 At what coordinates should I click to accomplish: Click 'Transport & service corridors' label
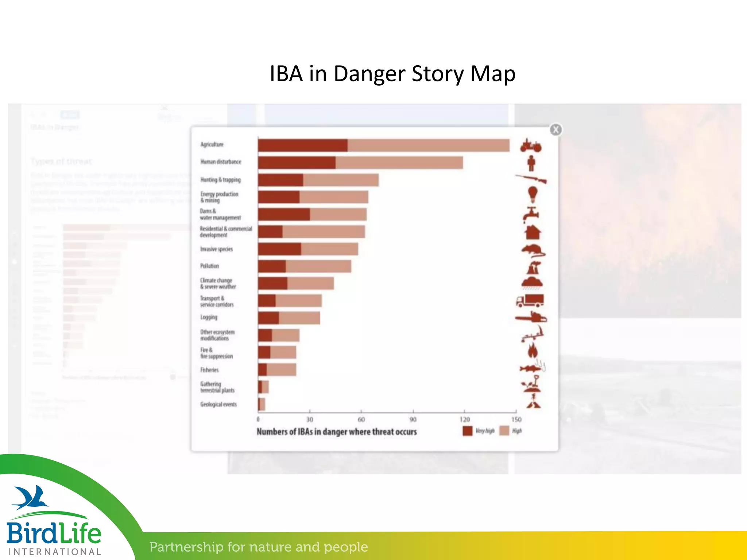[x=217, y=301]
